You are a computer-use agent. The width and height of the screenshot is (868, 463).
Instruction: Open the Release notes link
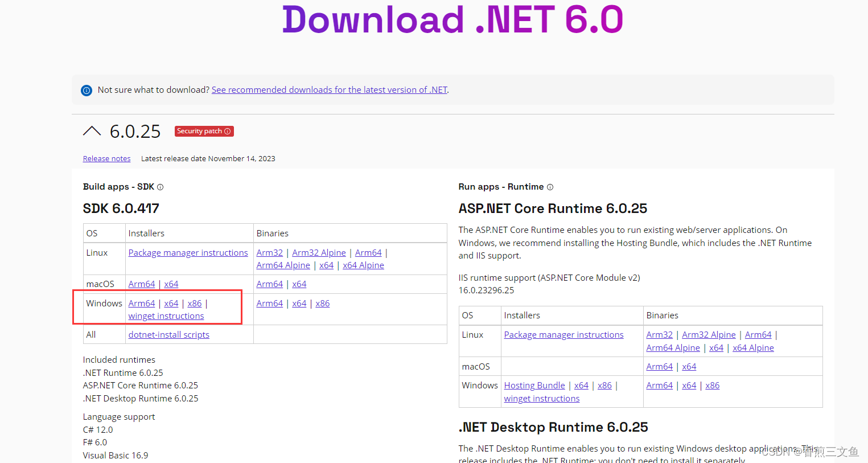[106, 159]
